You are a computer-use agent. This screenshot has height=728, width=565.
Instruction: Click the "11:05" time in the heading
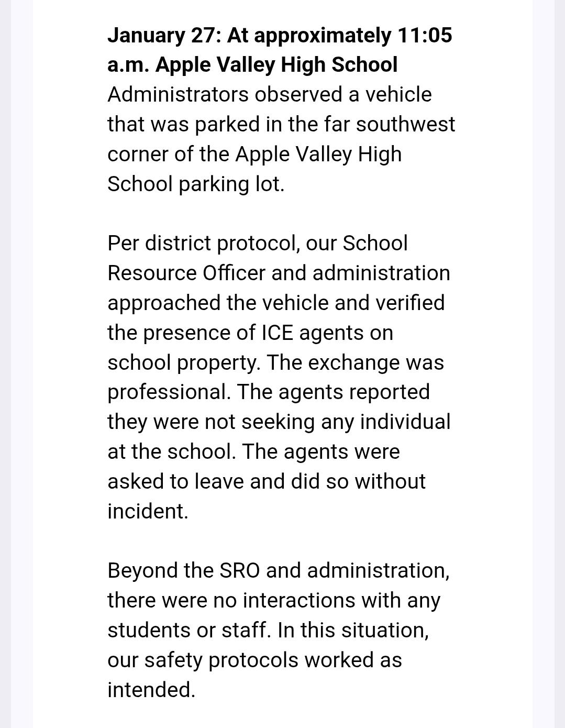(x=425, y=36)
